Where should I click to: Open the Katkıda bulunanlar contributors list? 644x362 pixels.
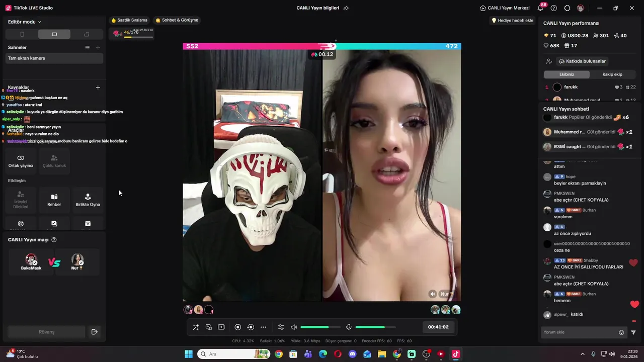582,61
